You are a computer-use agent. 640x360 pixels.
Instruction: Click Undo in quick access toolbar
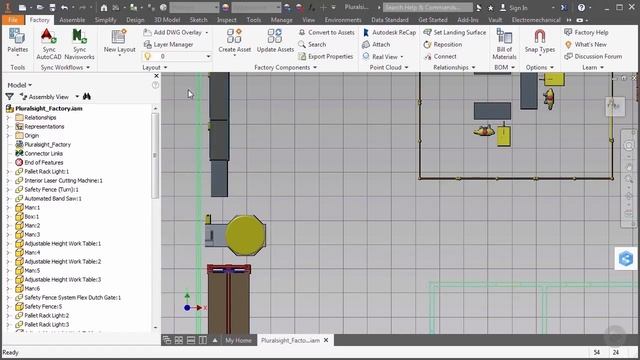(x=64, y=7)
